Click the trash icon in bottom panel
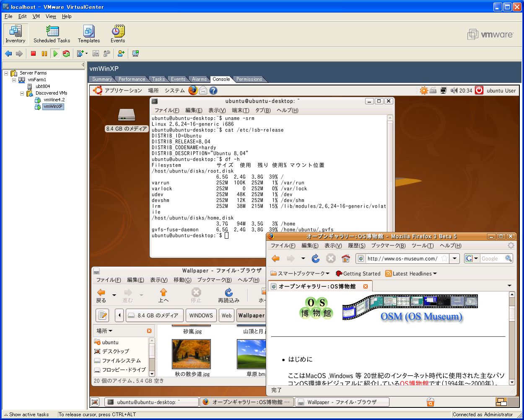This screenshot has height=420, width=524. (x=430, y=402)
